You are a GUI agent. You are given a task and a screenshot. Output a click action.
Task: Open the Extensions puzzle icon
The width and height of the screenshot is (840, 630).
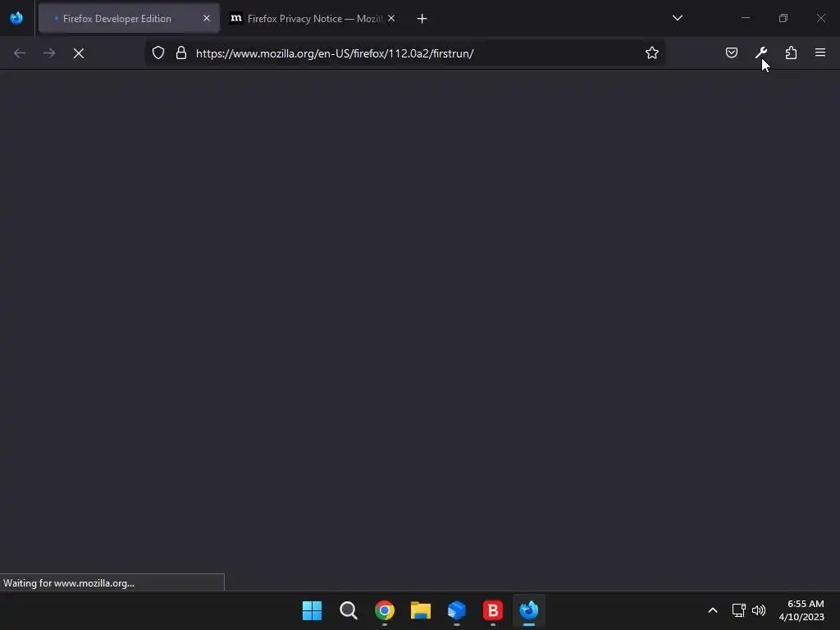coord(791,52)
